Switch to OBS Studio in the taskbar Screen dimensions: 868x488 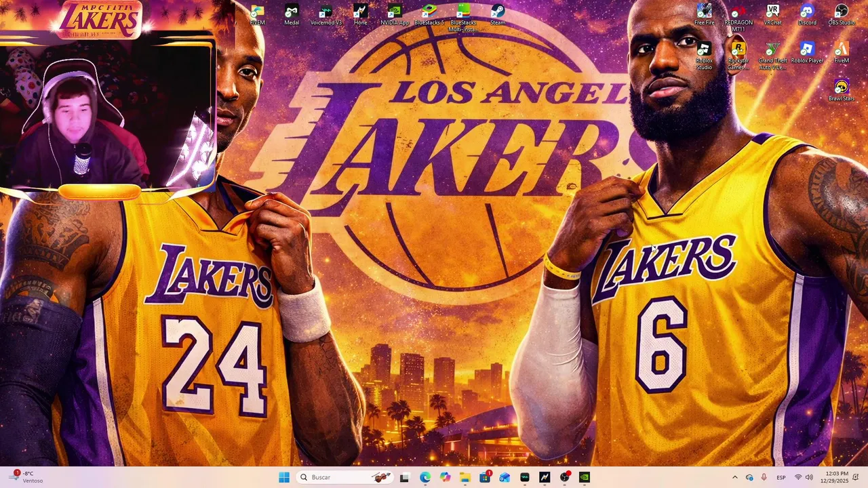tap(565, 477)
